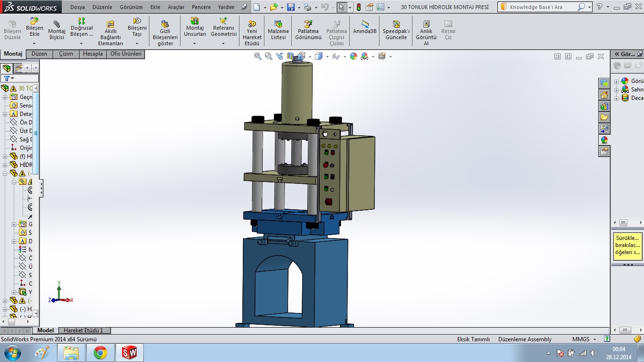Open the Malzeme Listesi bill of materials
Image resolution: width=644 pixels, height=362 pixels.
pos(278,31)
